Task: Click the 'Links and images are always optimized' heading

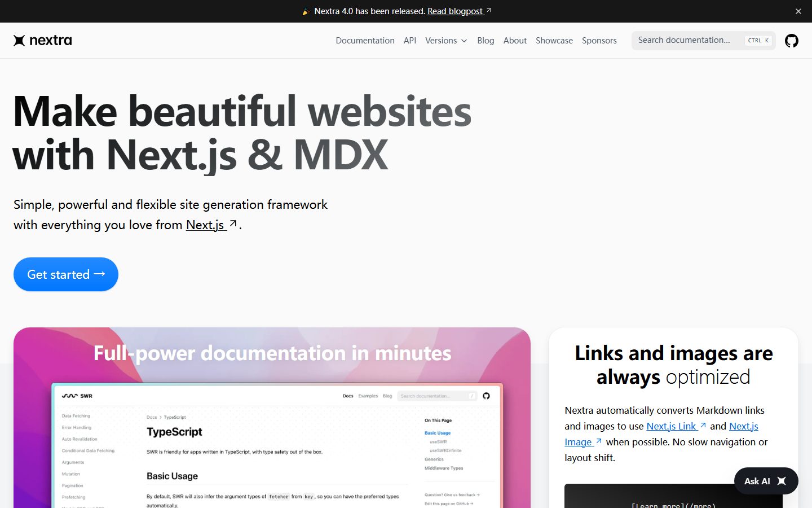Action: tap(674, 365)
